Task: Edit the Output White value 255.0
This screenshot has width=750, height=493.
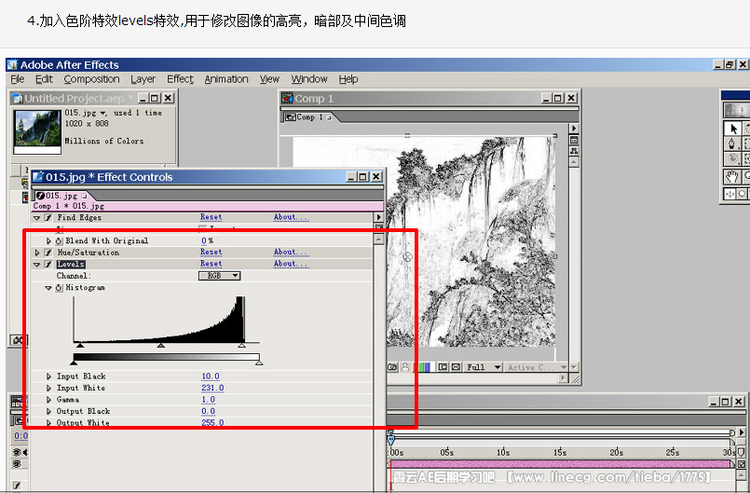Action: coord(213,423)
